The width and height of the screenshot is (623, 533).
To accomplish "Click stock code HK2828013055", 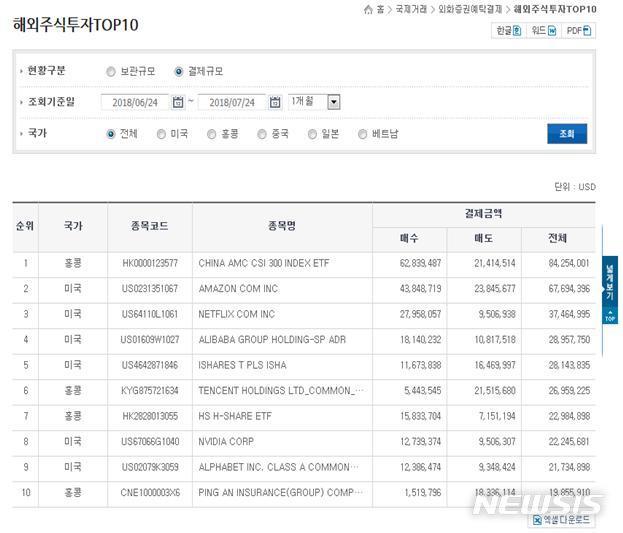I will (x=150, y=416).
